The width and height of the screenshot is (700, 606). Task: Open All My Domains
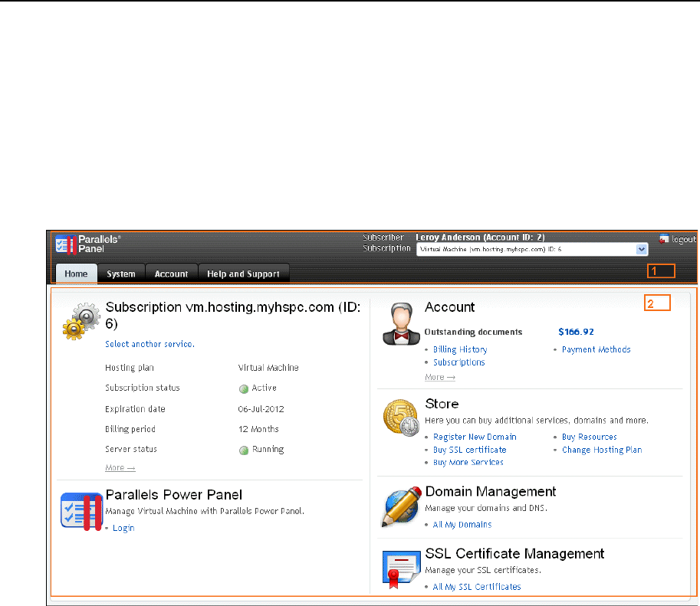click(462, 525)
